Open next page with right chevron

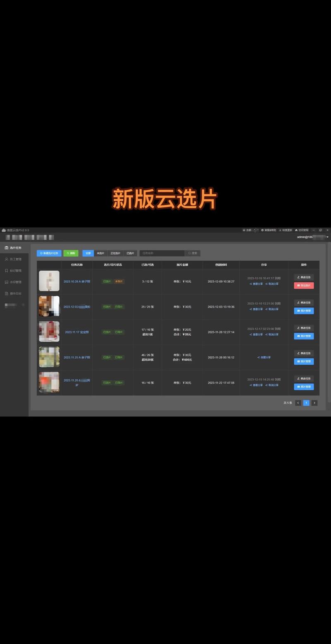point(314,403)
